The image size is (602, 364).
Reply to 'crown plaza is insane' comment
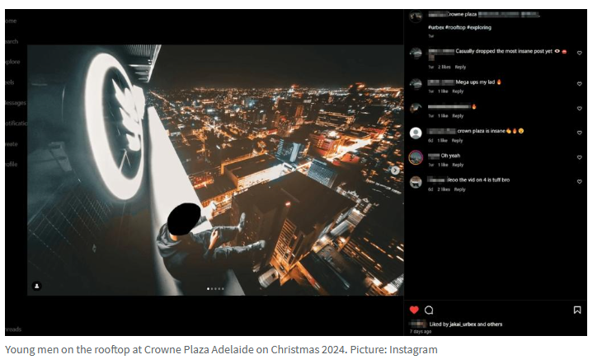click(x=457, y=140)
